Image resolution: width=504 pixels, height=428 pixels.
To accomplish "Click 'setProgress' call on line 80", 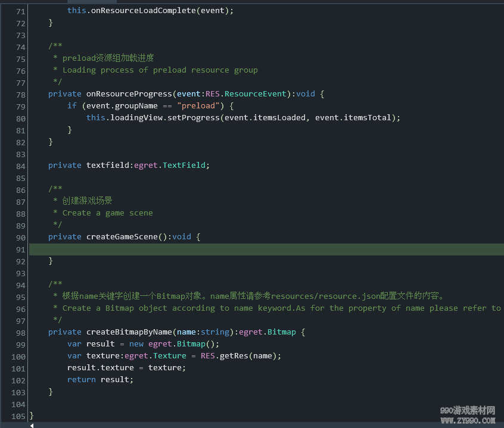I will 194,117.
